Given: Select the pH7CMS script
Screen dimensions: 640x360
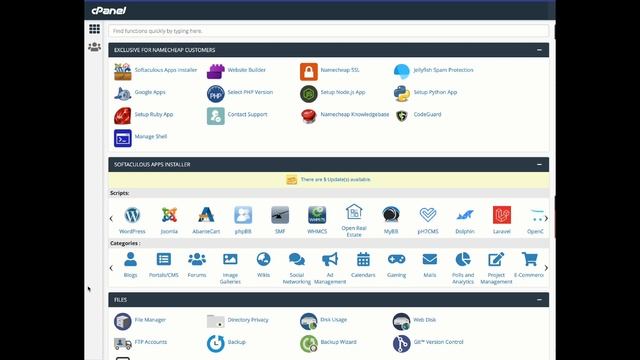Looking at the screenshot, I should [428, 220].
